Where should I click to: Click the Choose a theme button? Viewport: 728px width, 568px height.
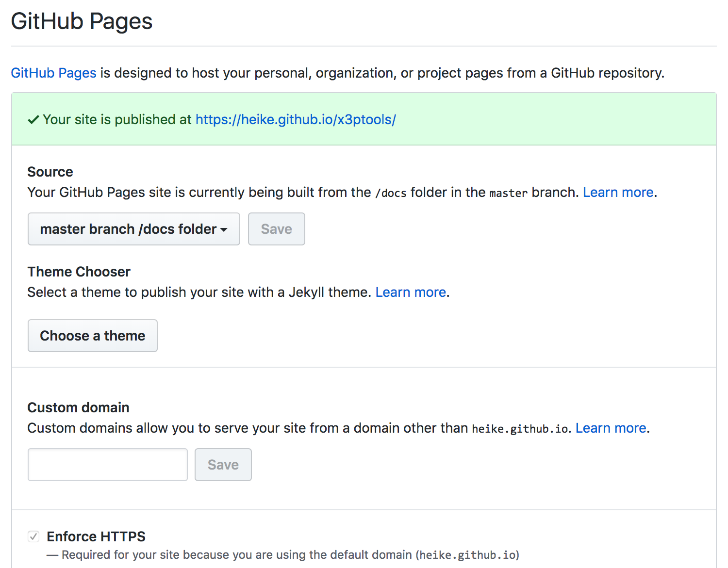92,336
